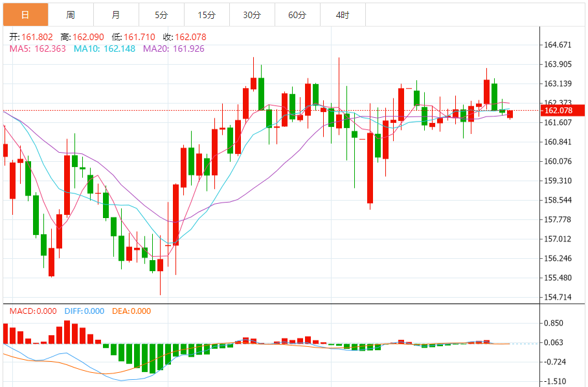Click the MA5: 162.363 indicator label

click(x=38, y=49)
